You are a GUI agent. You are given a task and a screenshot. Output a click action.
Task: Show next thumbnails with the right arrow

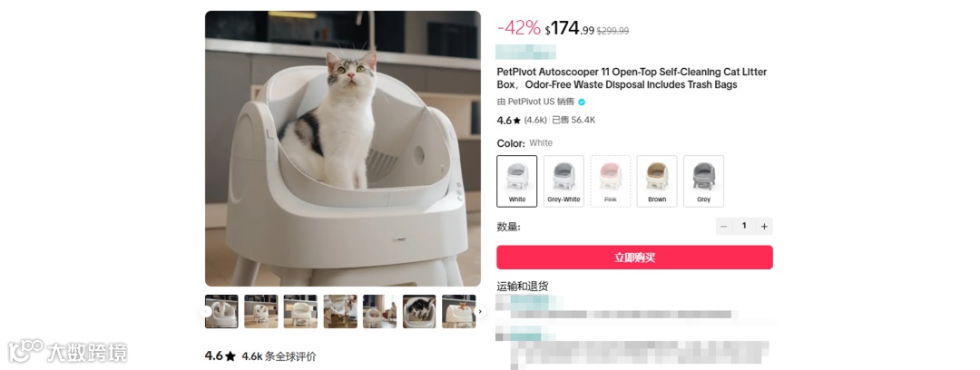coord(480,311)
